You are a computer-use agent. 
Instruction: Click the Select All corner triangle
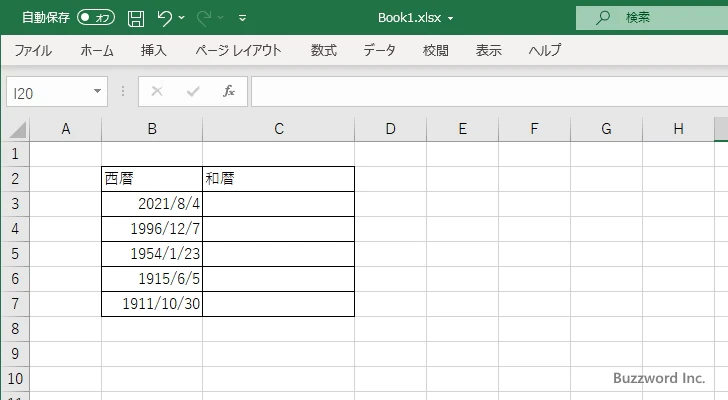[17, 129]
